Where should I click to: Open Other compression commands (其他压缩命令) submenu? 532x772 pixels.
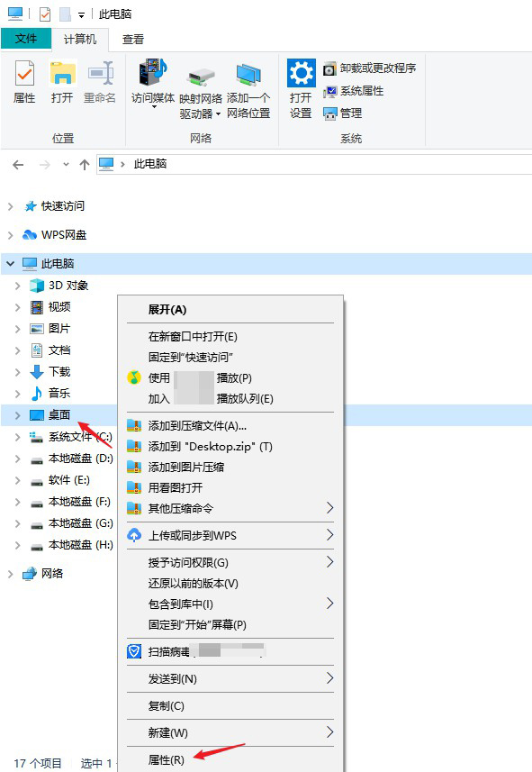tap(230, 509)
